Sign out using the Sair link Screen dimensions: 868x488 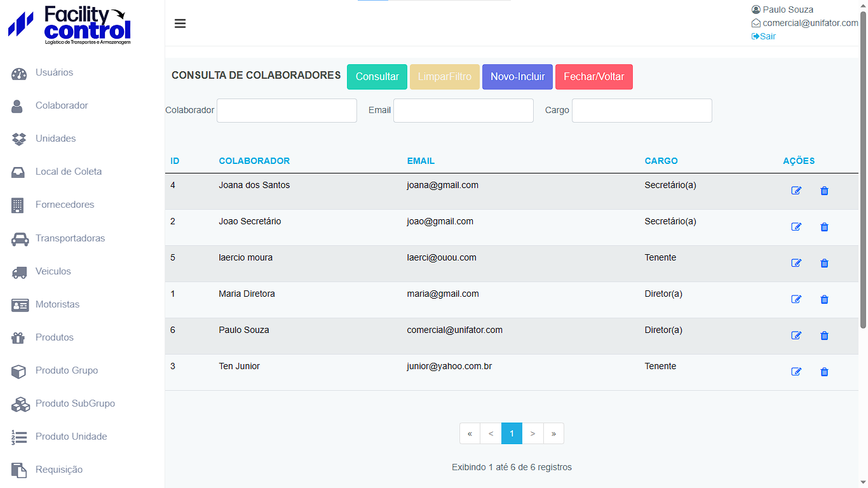pyautogui.click(x=763, y=36)
